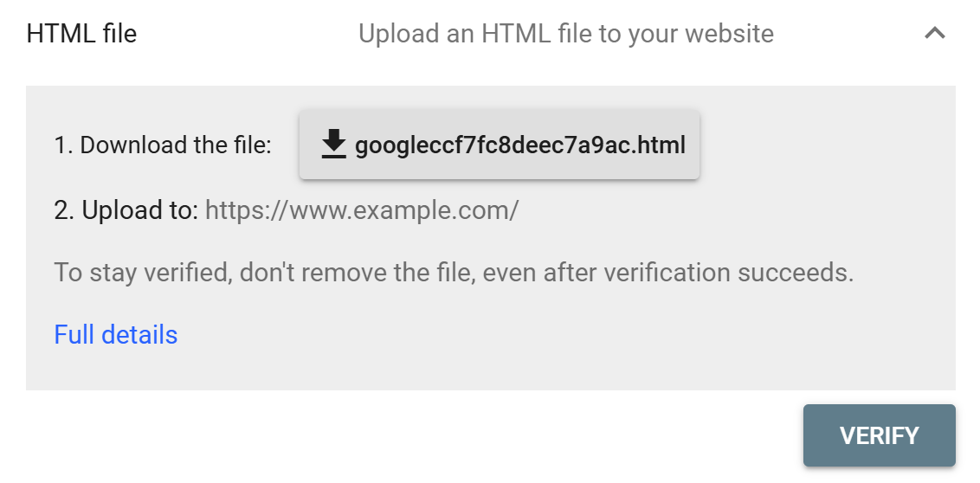Download googleccf7fc8deec7a9ac.html verification file
Screen dimensions: 980x483
[500, 145]
